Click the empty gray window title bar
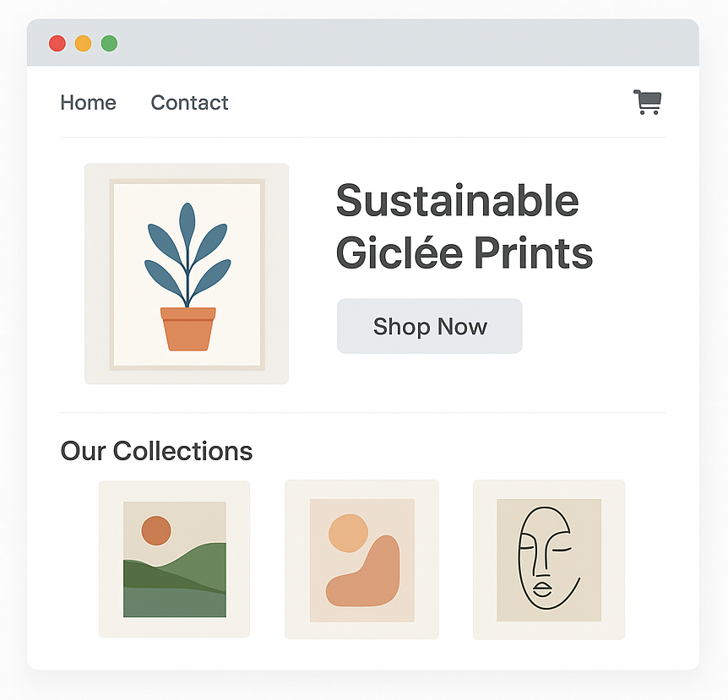This screenshot has height=700, width=728. click(405, 43)
